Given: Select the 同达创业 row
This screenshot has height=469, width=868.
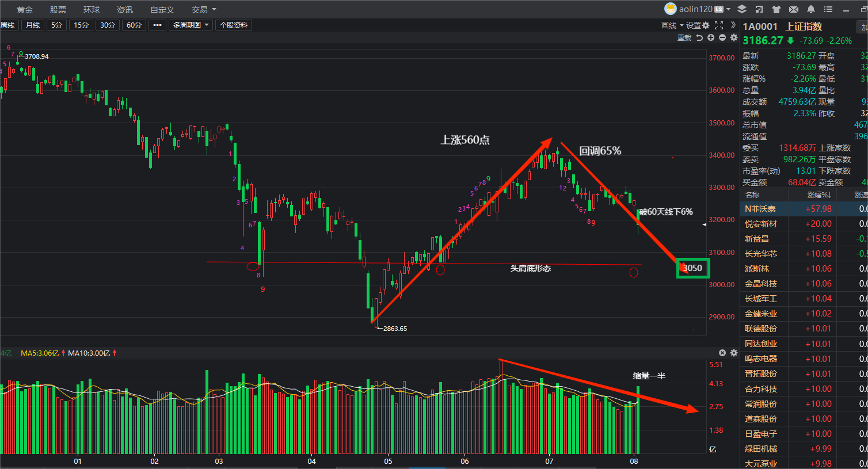Looking at the screenshot, I should click(804, 344).
